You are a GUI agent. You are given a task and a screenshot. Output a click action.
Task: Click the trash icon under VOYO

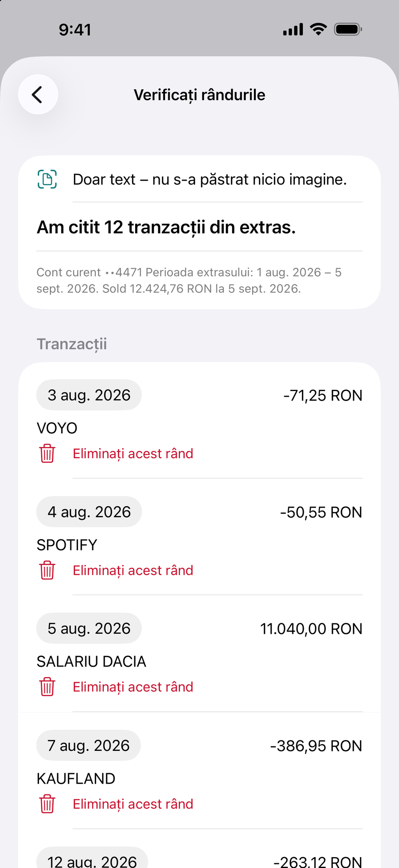(47, 453)
